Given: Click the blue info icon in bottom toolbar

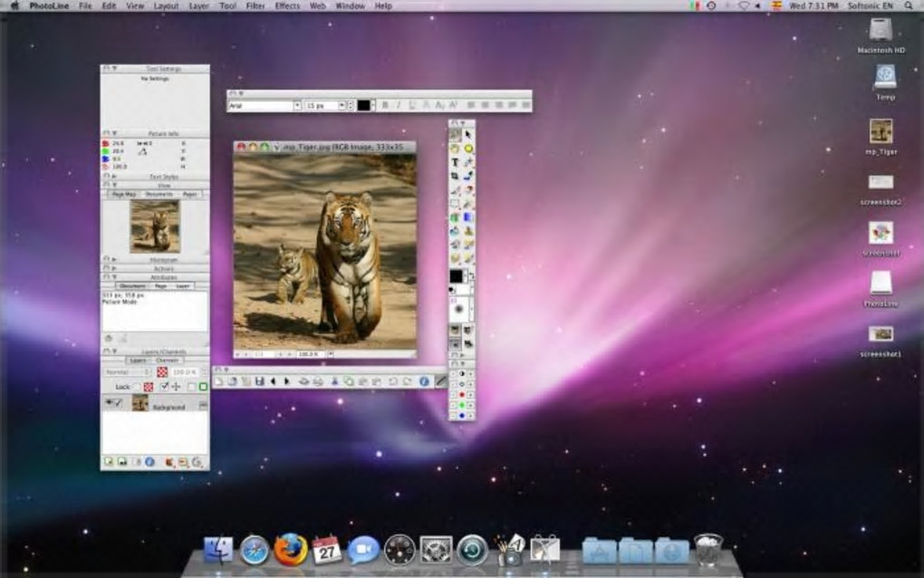Looking at the screenshot, I should click(x=423, y=381).
